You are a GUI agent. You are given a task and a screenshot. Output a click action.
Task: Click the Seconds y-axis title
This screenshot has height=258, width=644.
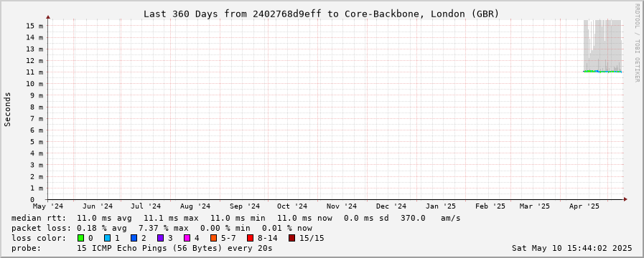(8, 109)
